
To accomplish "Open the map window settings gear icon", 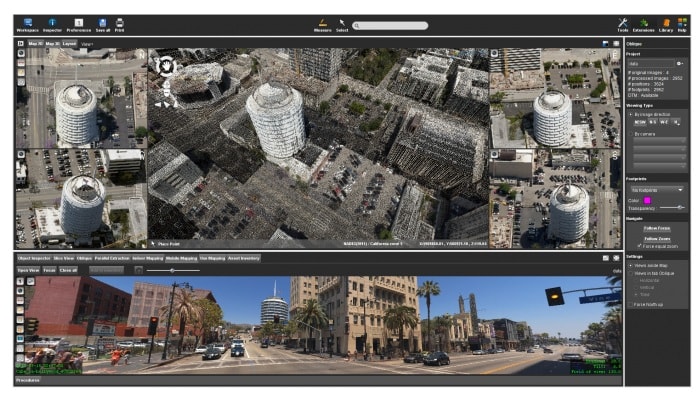I will [616, 44].
